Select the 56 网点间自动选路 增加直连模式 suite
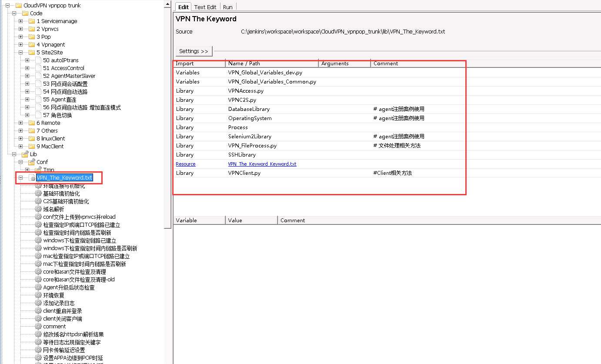Image resolution: width=601 pixels, height=364 pixels. coord(82,107)
